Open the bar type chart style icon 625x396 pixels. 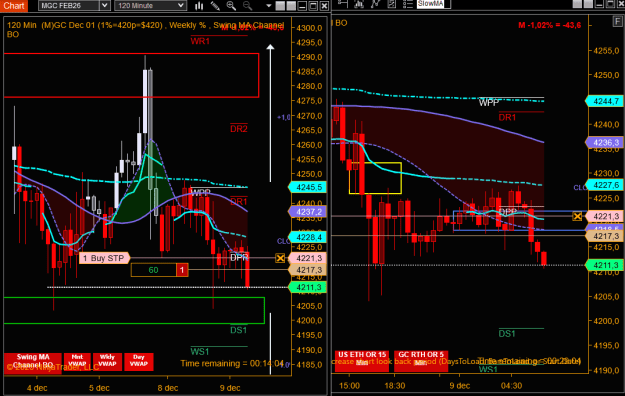tap(199, 6)
